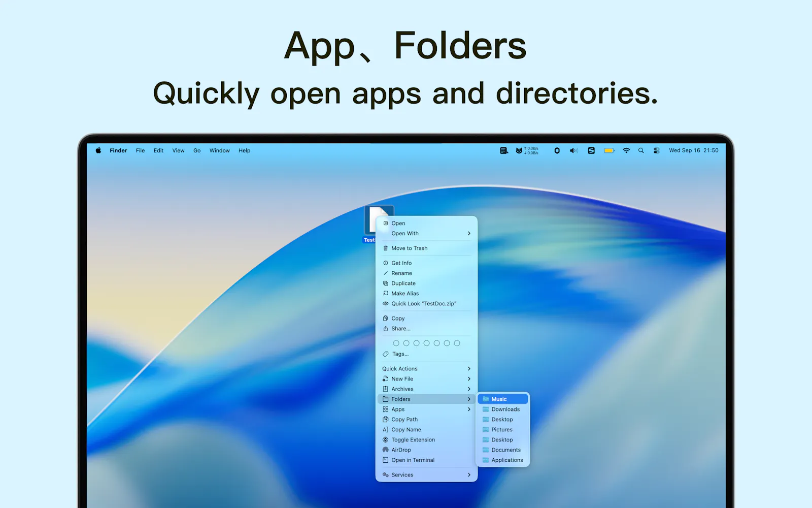Click the cat-face network speed monitor icon
The image size is (812, 508).
pyautogui.click(x=519, y=151)
